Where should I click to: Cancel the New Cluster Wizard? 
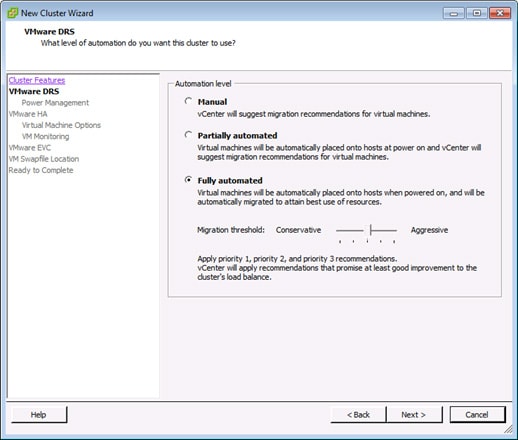coord(477,415)
